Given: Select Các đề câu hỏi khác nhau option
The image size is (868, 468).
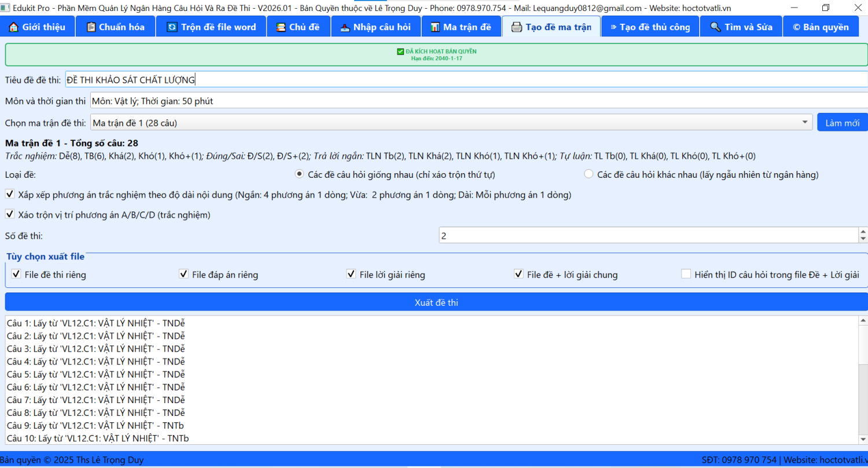Looking at the screenshot, I should tap(589, 174).
